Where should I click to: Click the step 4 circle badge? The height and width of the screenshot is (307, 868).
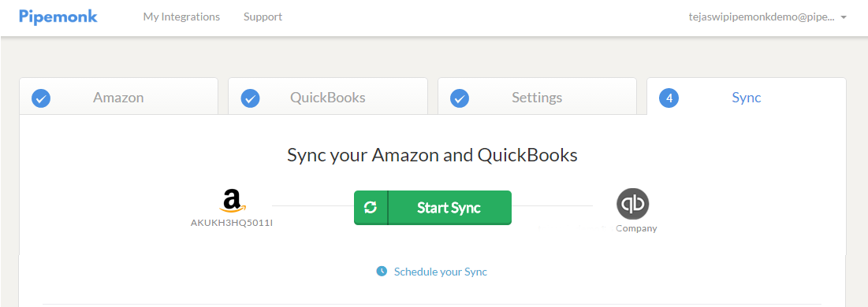[669, 98]
